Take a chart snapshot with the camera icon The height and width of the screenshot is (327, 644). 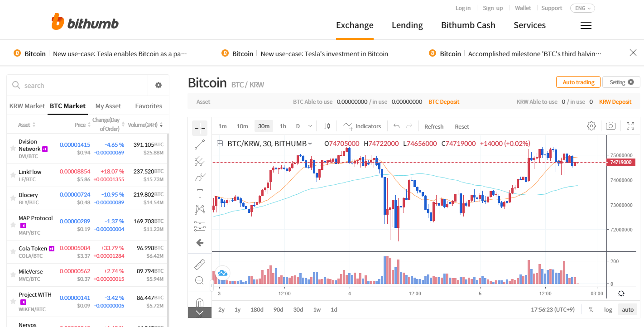tap(610, 126)
